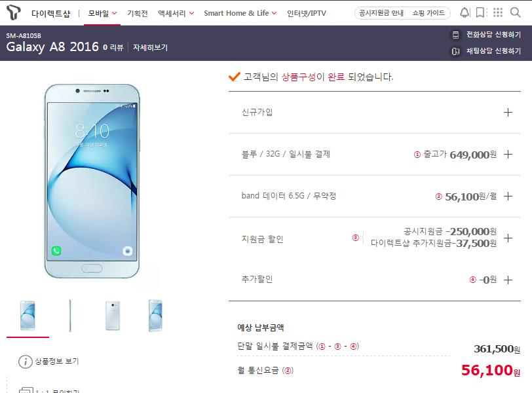Open the 상품정보 보기 info icon
This screenshot has height=393, width=532.
[x=25, y=362]
